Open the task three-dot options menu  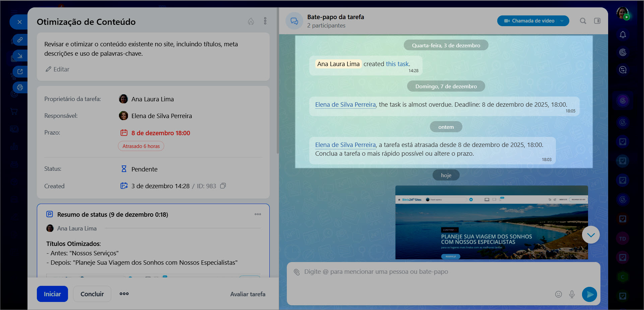[265, 21]
